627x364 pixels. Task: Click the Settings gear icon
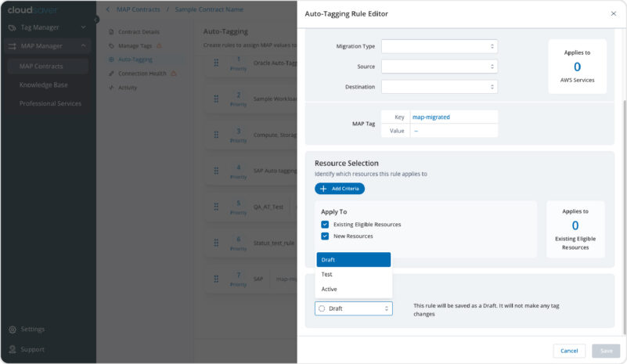pyautogui.click(x=13, y=330)
